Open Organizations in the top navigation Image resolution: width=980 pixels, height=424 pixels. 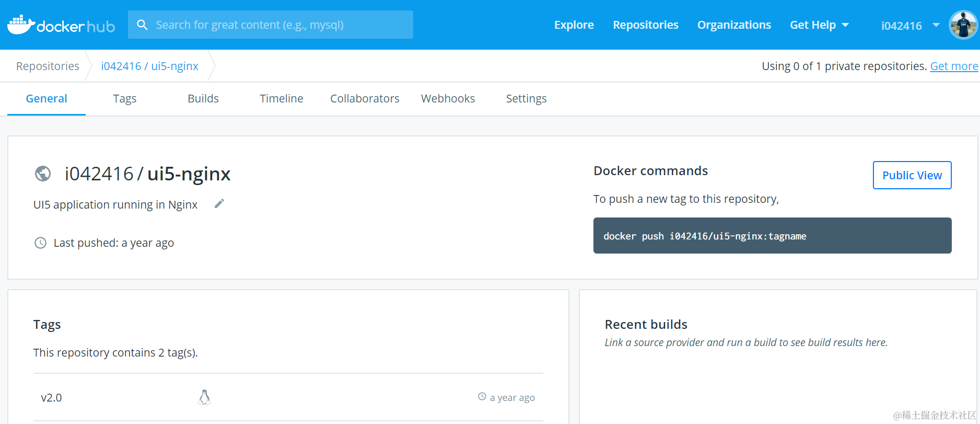point(734,25)
